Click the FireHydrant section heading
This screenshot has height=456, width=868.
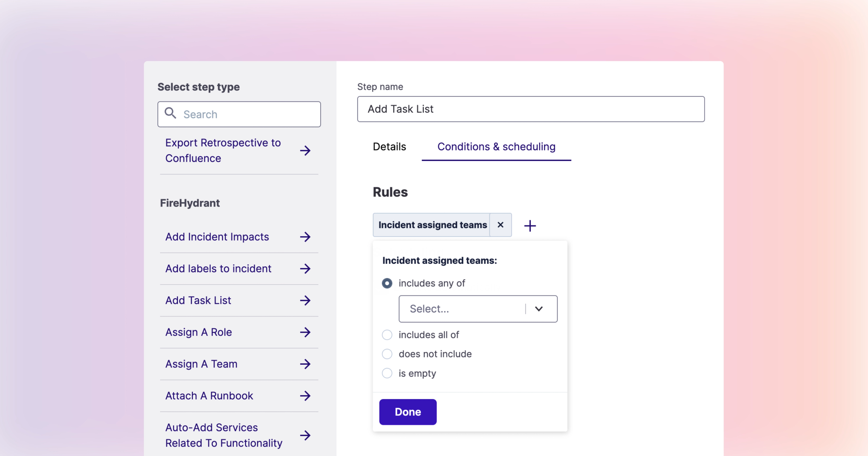(190, 203)
